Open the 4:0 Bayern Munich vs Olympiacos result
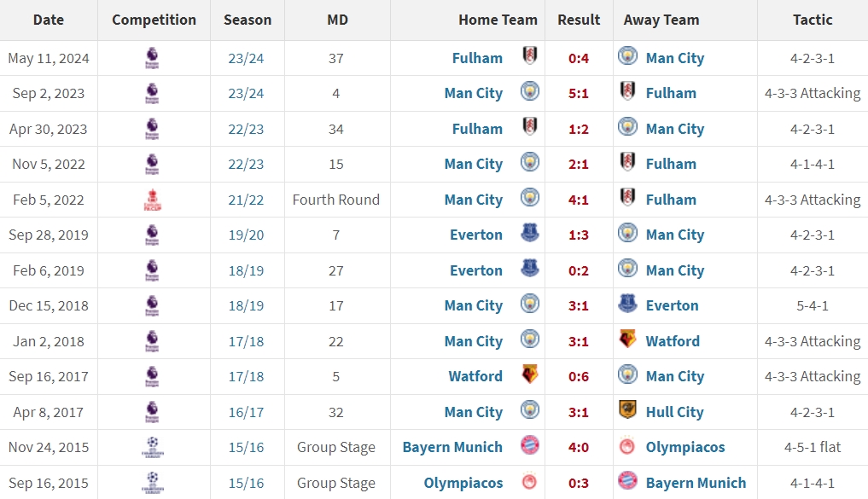The image size is (868, 499). pos(579,447)
